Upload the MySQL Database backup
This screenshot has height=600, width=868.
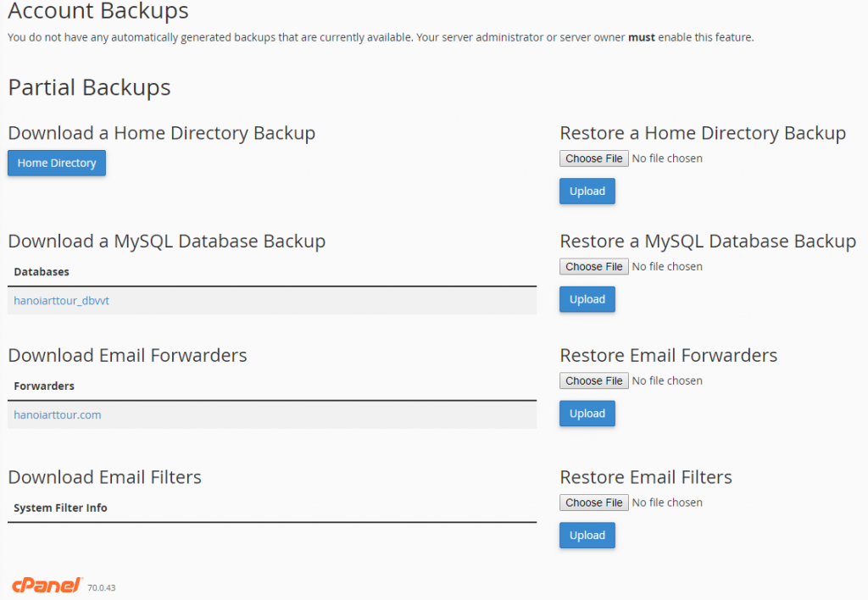click(587, 299)
